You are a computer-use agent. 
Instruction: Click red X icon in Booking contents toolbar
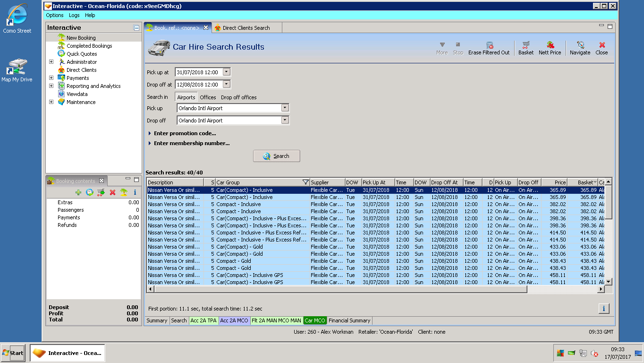pyautogui.click(x=112, y=192)
